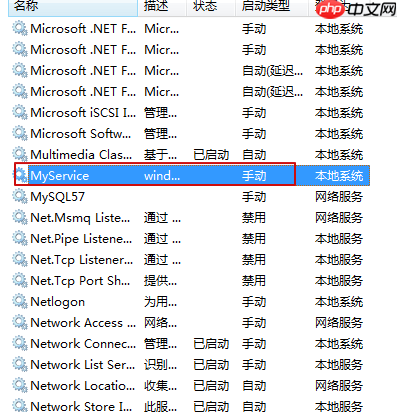Select the MySQL57 service name

(57, 197)
